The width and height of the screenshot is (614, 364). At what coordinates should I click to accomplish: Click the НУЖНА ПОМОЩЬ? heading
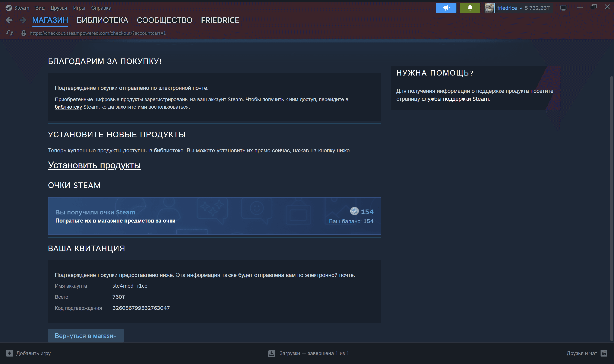coord(435,73)
